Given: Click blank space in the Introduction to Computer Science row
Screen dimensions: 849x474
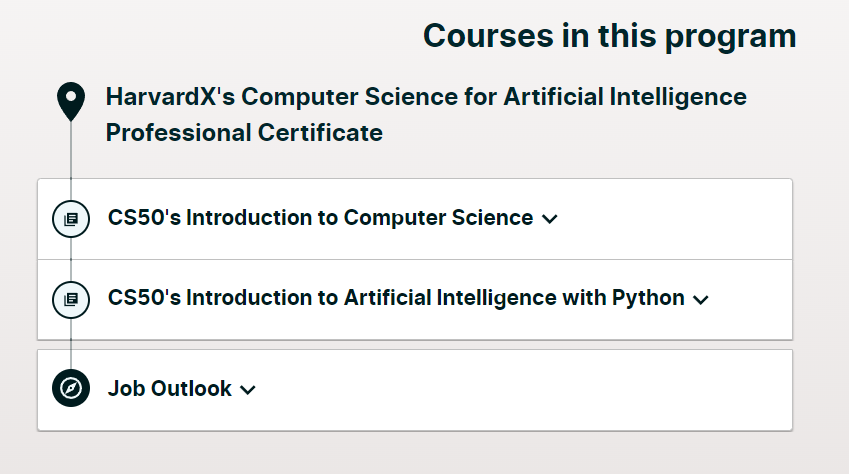Looking at the screenshot, I should (670, 219).
